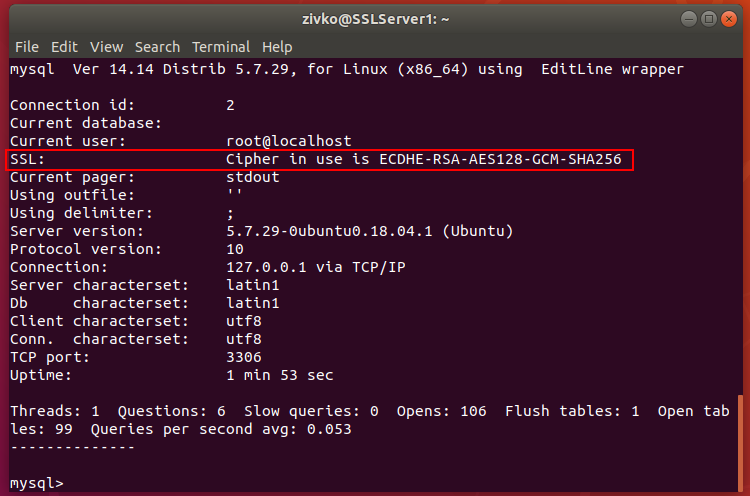Open the Edit menu
This screenshot has width=750, height=496.
pos(64,47)
